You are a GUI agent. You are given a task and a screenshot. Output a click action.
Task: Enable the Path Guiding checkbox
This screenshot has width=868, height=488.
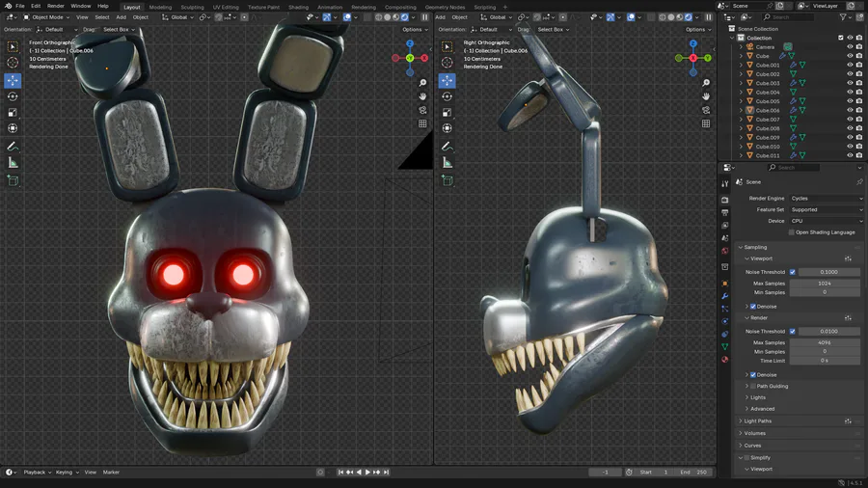pos(753,386)
